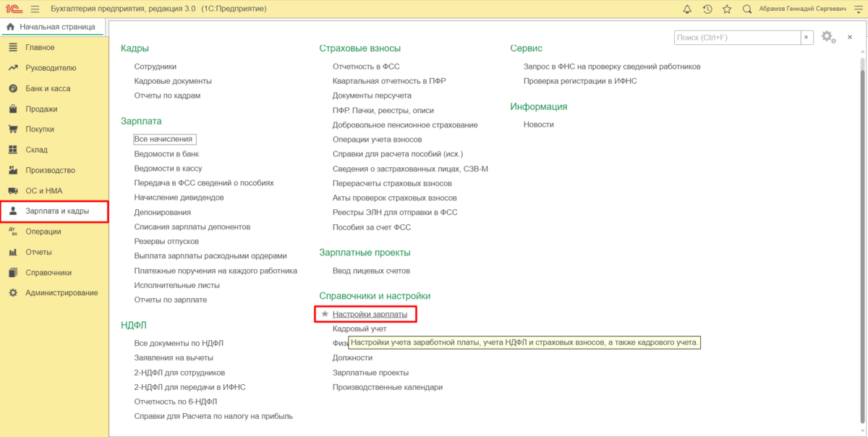868x437 pixels.
Task: Open Ведомости в кассу
Action: coord(168,169)
